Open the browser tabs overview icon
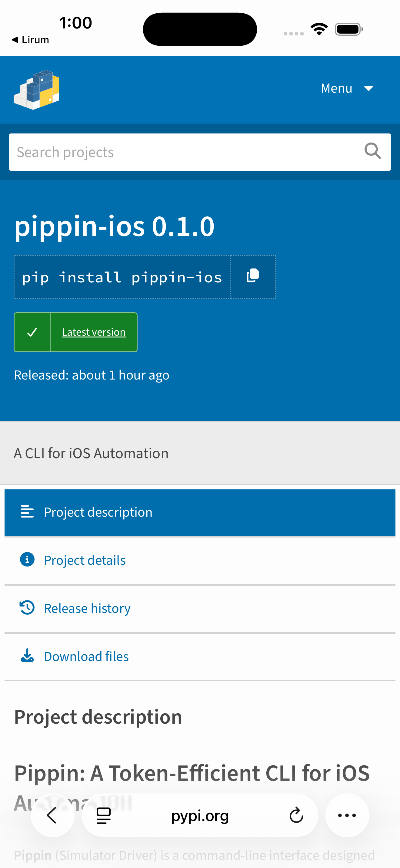Screen dimensions: 400x868 click(x=104, y=815)
